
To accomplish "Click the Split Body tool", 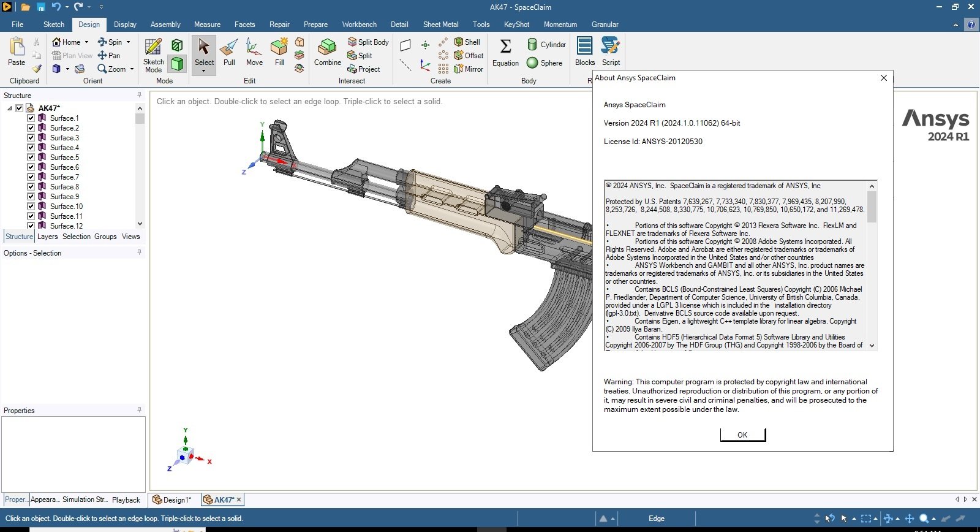I will 368,42.
